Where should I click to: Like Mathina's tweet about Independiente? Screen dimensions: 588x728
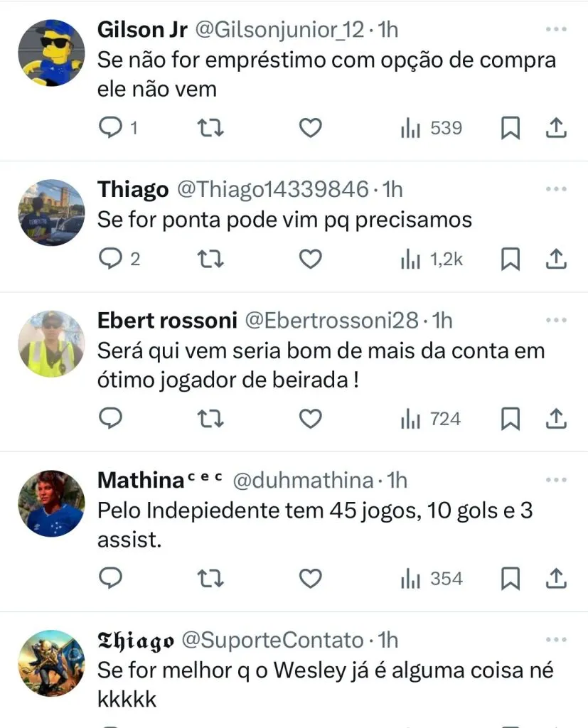coord(310,579)
